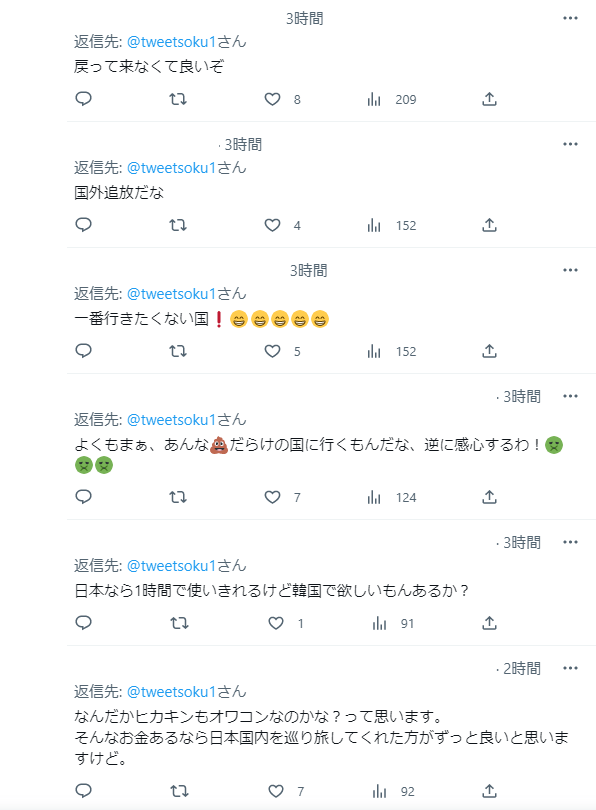This screenshot has height=810, width=596.
Task: Retweet the 一番行きたくない国 tweet
Action: [178, 351]
